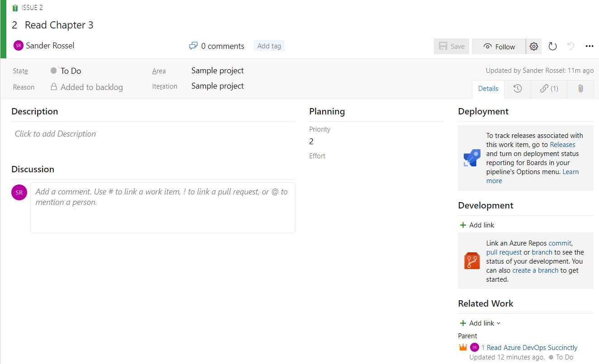The height and width of the screenshot is (364, 599).
Task: Open the State dropdown showing To Do
Action: [70, 71]
